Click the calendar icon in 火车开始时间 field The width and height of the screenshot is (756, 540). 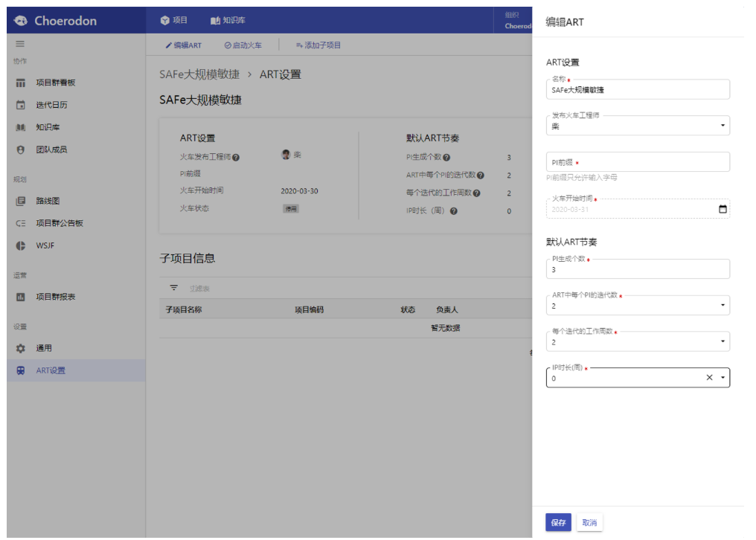722,209
